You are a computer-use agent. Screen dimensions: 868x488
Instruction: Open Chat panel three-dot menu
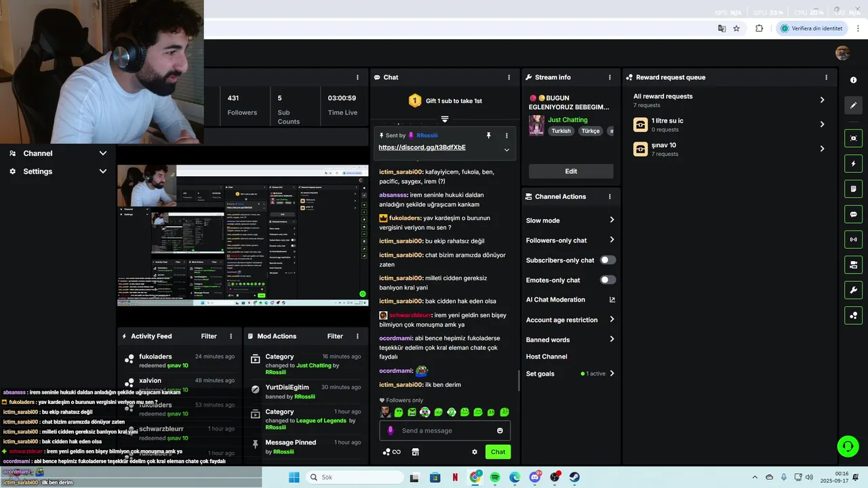509,77
